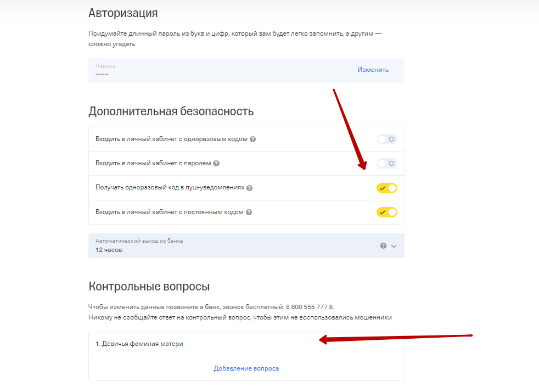539x392 pixels.
Task: Click help icon next to one-time code login
Action: pyautogui.click(x=252, y=139)
